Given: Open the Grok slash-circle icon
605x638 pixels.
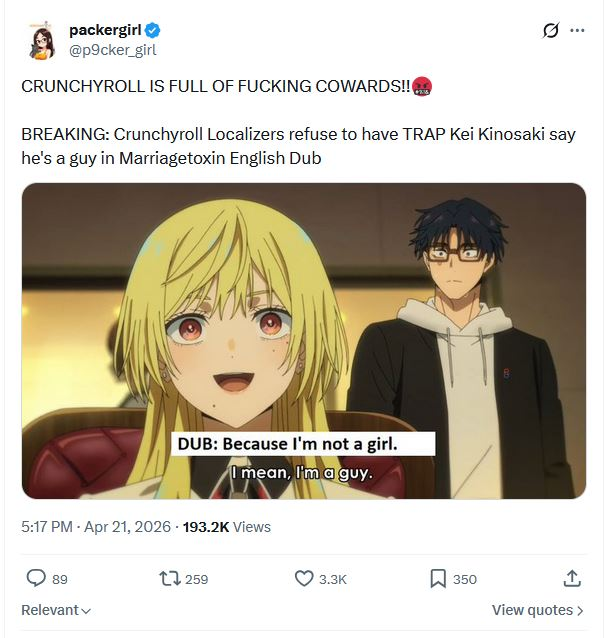Looking at the screenshot, I should pyautogui.click(x=550, y=30).
